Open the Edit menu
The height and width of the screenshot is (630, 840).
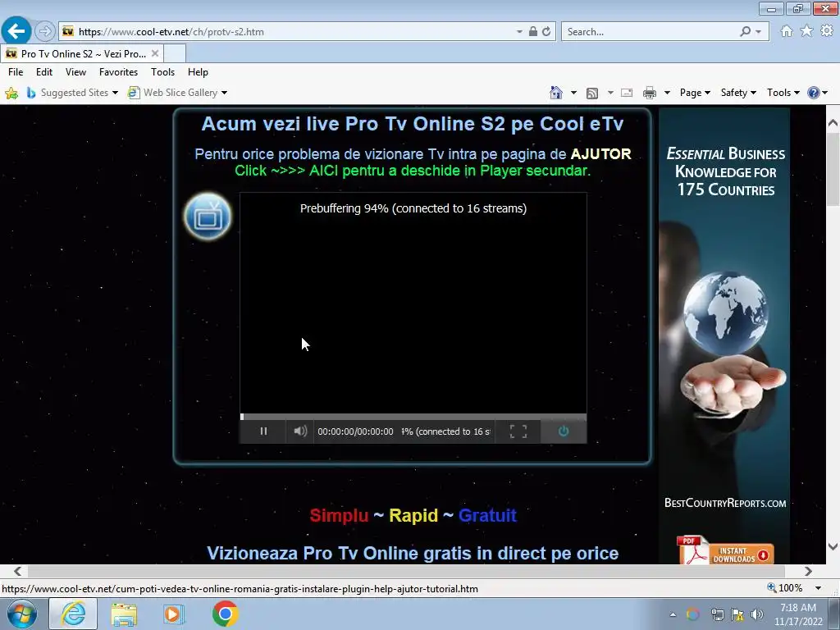44,72
